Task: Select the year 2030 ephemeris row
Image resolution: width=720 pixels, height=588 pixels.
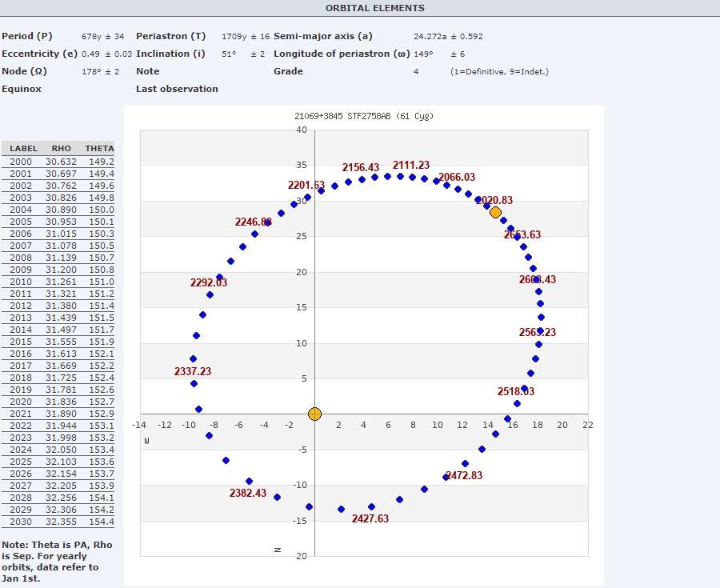Action: pos(58,522)
